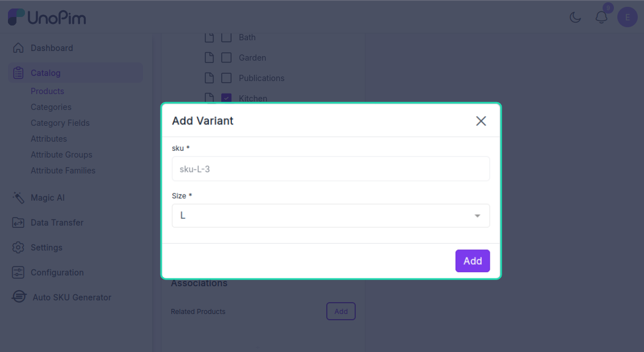Image resolution: width=644 pixels, height=352 pixels.
Task: Focus the sku input field
Action: (x=331, y=168)
